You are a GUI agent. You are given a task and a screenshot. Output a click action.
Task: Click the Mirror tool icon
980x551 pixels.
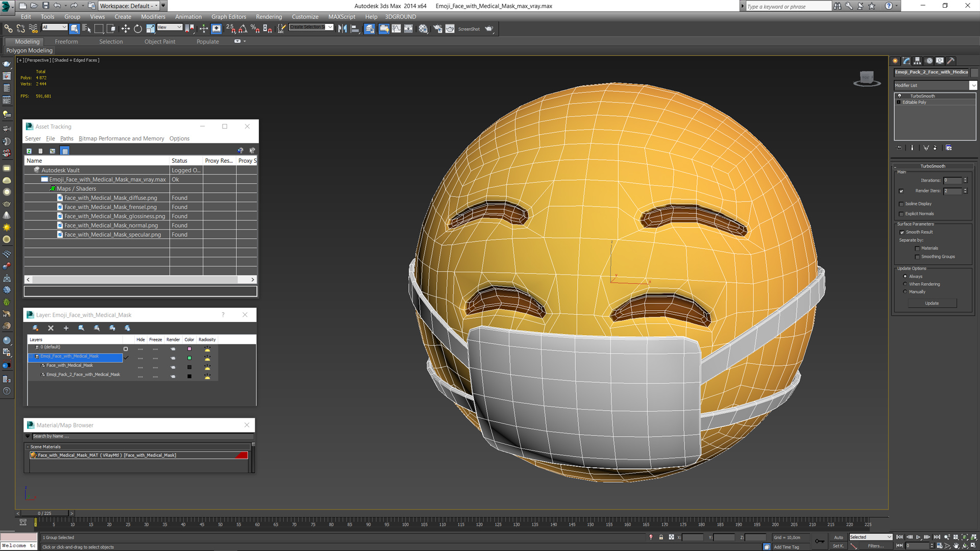(342, 29)
